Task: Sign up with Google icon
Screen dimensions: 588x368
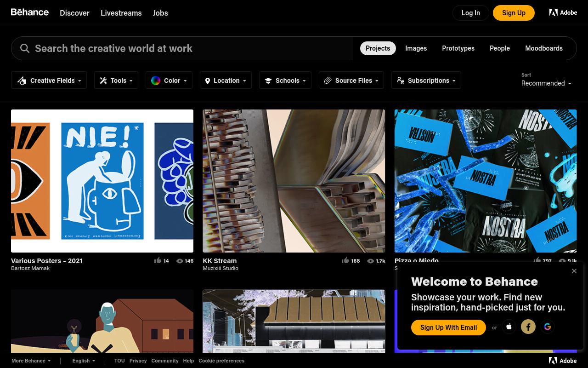Action: [548, 327]
